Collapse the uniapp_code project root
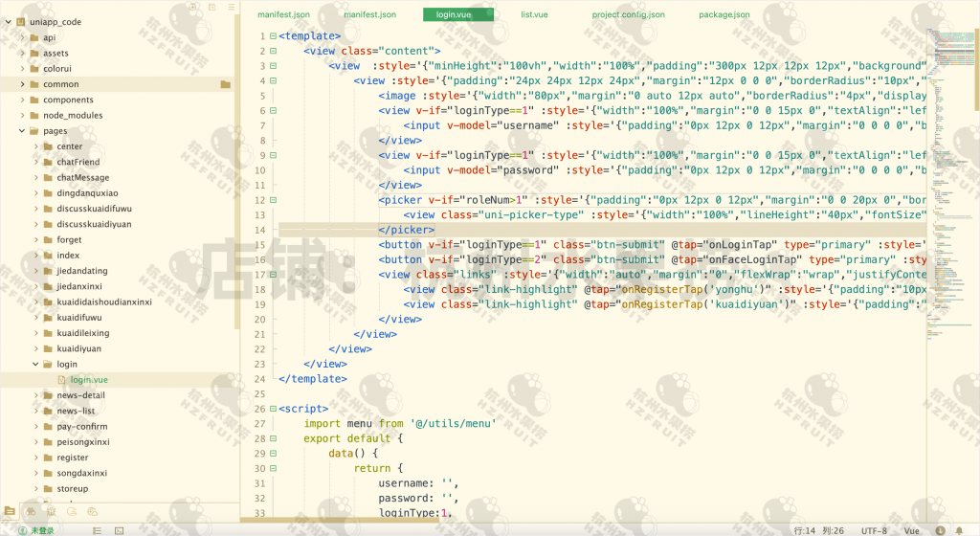Screen dimensions: 980x536 coord(8,22)
